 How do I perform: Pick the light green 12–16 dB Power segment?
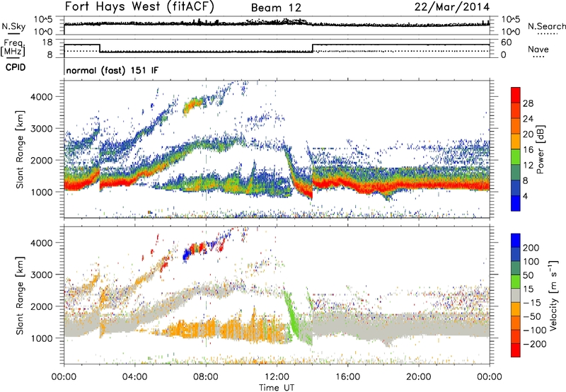point(516,156)
